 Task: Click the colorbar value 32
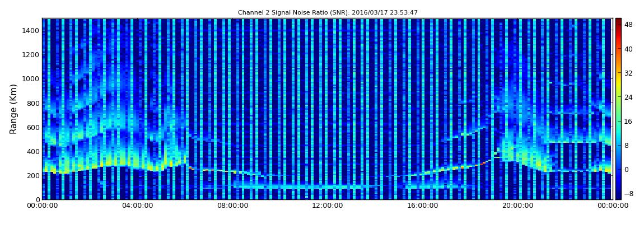(x=628, y=73)
